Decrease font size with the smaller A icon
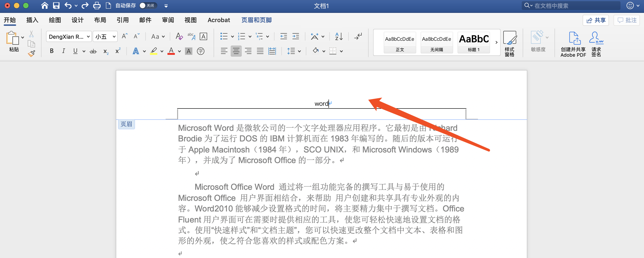 pos(137,36)
